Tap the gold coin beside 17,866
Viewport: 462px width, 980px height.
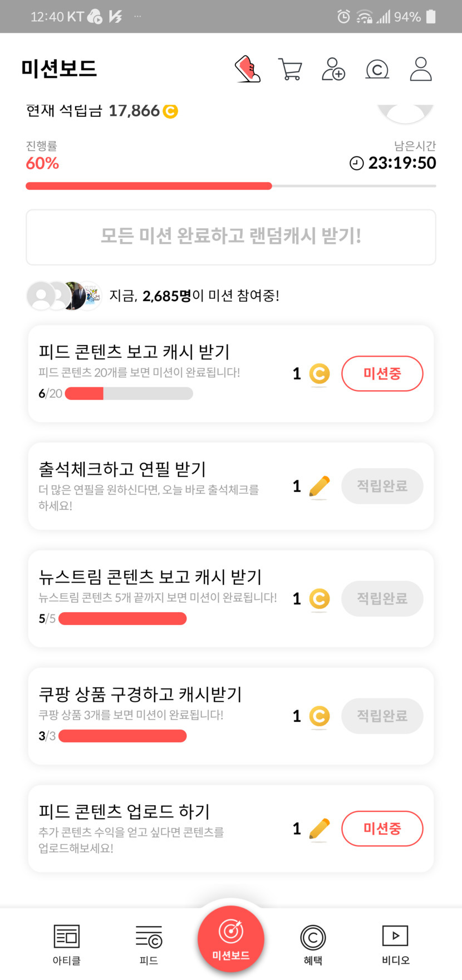(170, 111)
